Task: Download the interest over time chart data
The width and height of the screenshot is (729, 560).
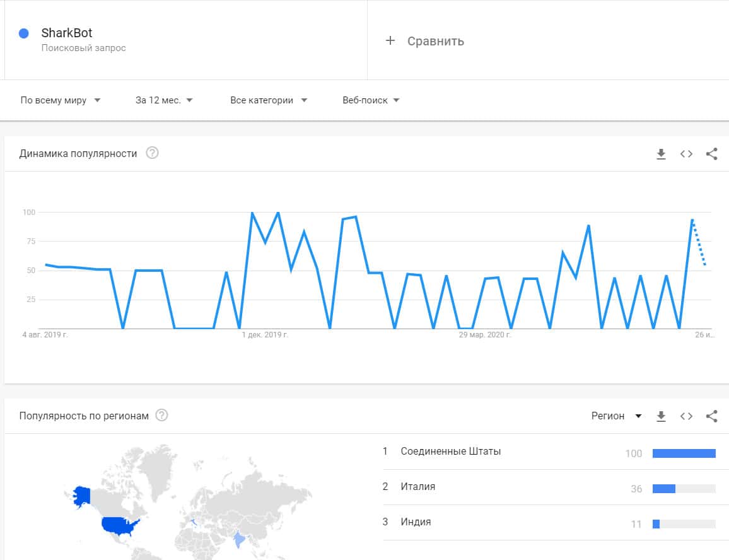Action: point(661,154)
